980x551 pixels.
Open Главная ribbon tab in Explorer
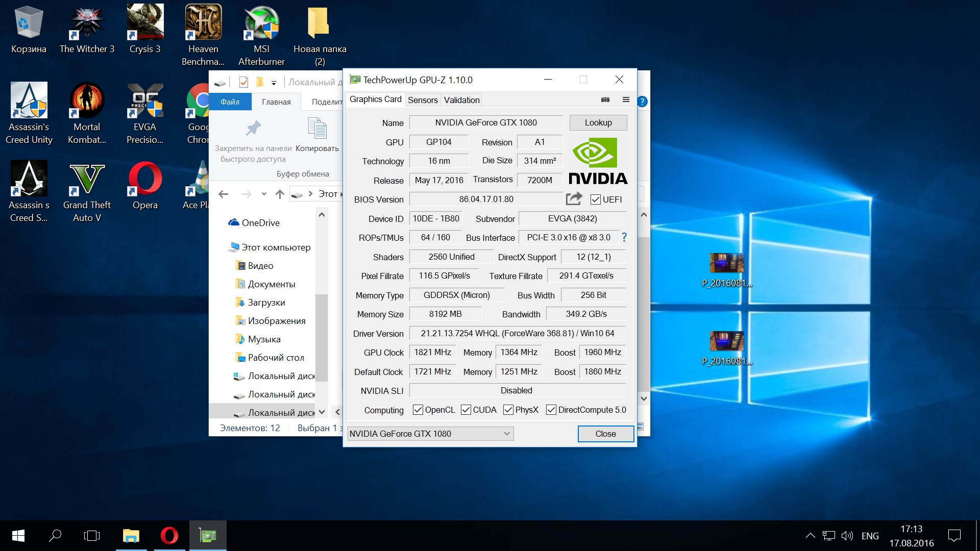276,102
